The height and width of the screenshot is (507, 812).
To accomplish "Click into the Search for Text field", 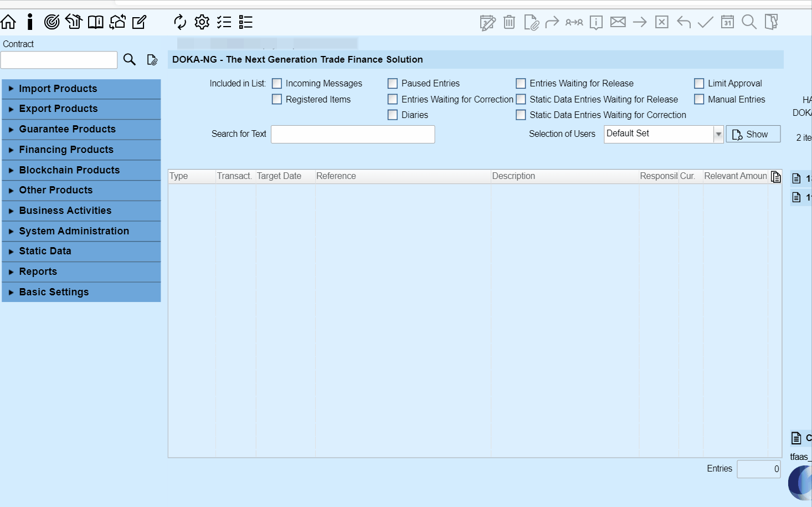I will (x=353, y=134).
